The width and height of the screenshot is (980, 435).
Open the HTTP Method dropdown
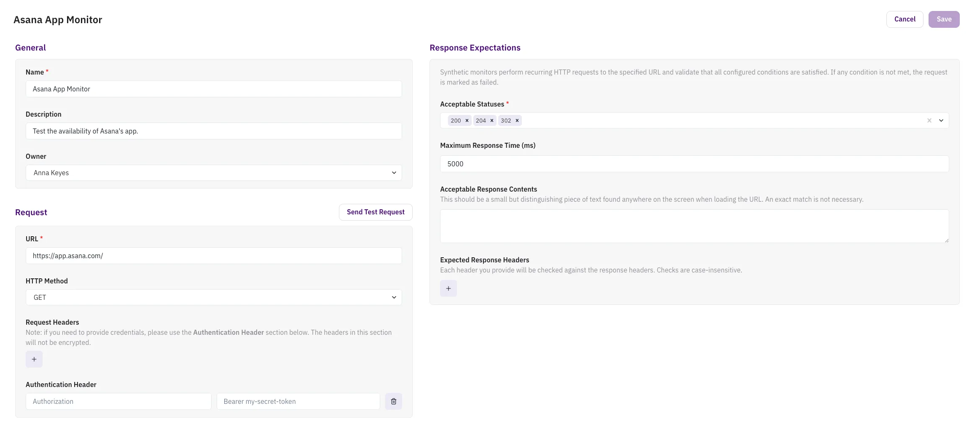tap(214, 297)
